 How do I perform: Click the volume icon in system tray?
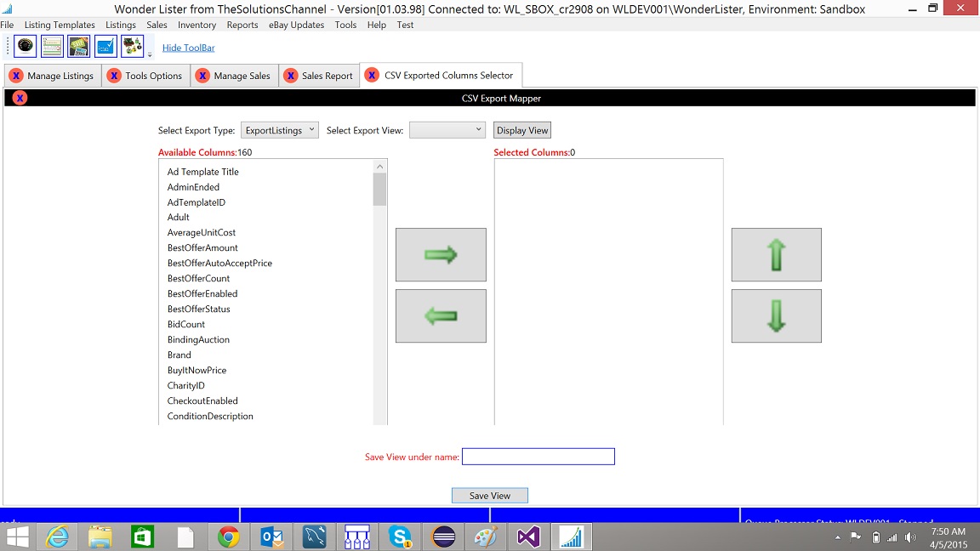[910, 537]
